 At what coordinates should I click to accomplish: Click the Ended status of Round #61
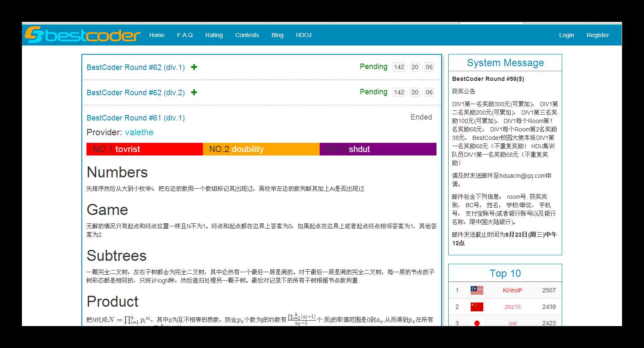(x=421, y=117)
